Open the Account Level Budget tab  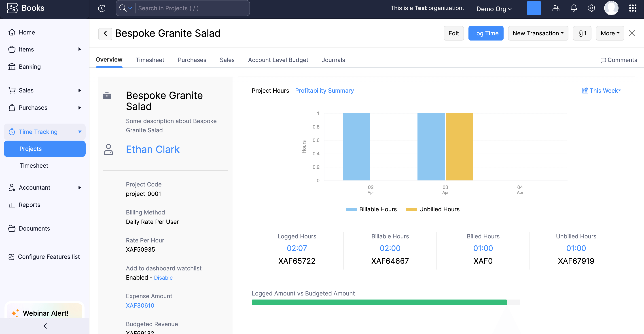click(x=278, y=60)
